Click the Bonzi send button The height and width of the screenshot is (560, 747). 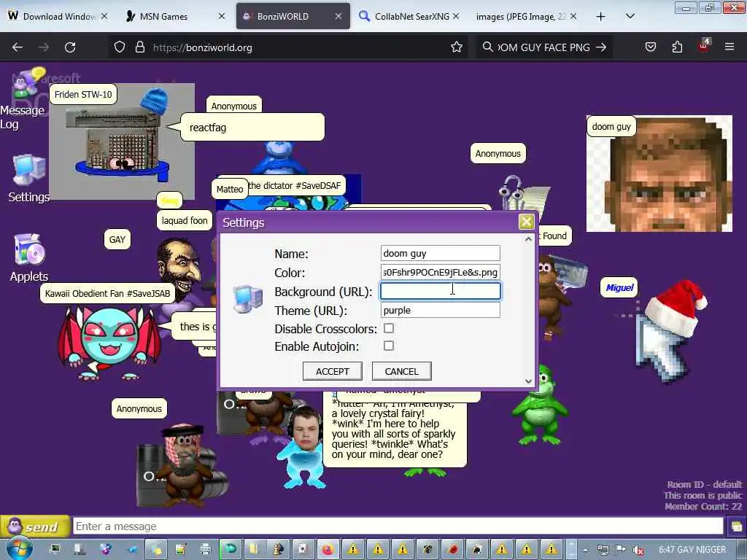pos(35,526)
